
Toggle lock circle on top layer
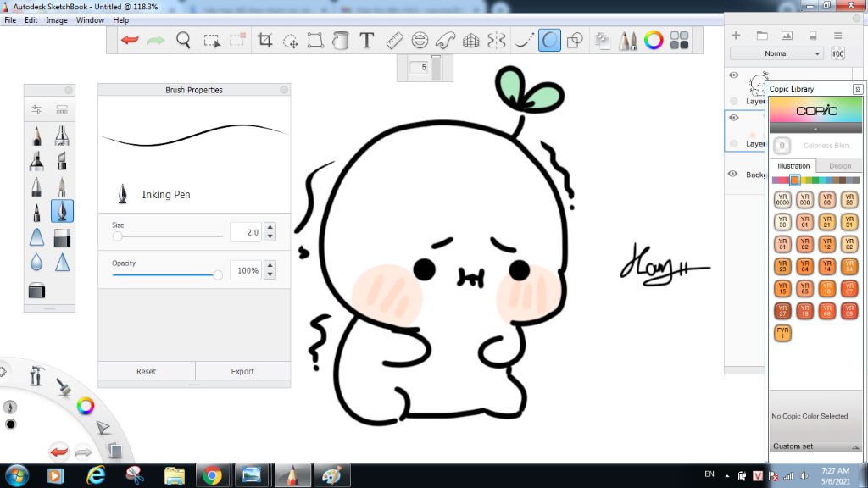[x=734, y=101]
